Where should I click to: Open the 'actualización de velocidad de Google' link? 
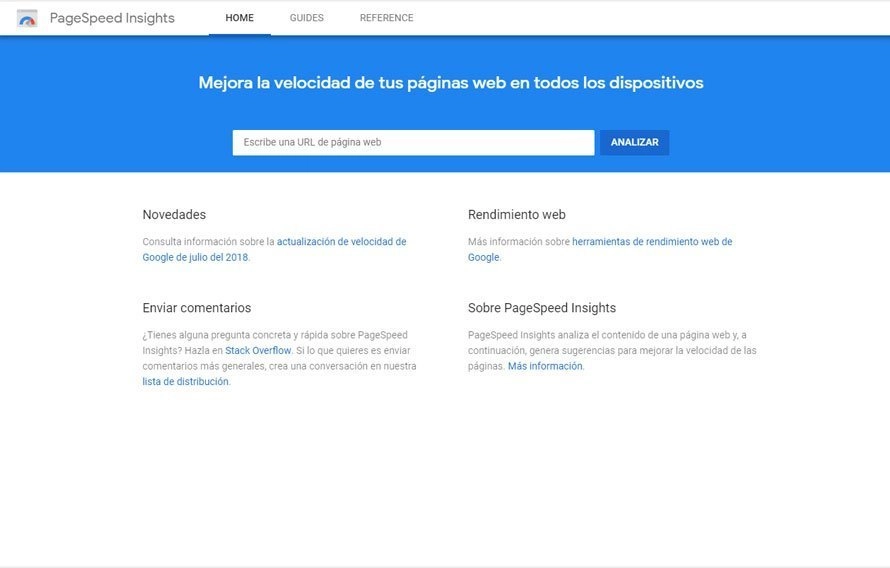(x=274, y=249)
